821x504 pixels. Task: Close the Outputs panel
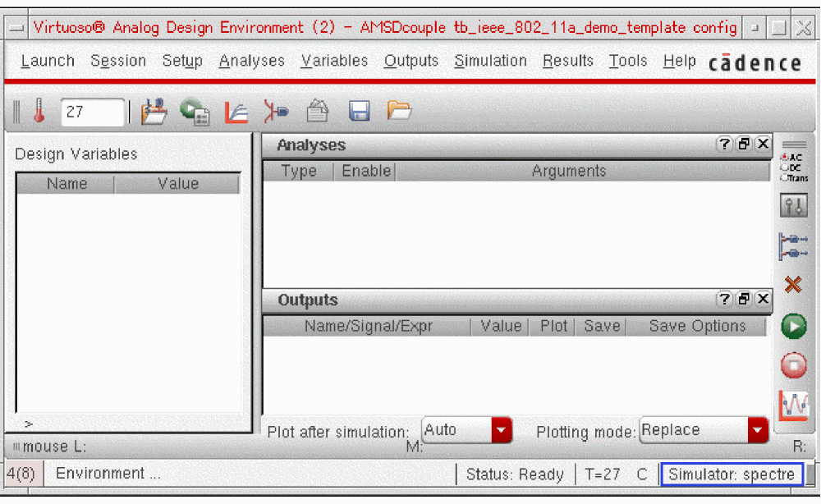coord(763,299)
